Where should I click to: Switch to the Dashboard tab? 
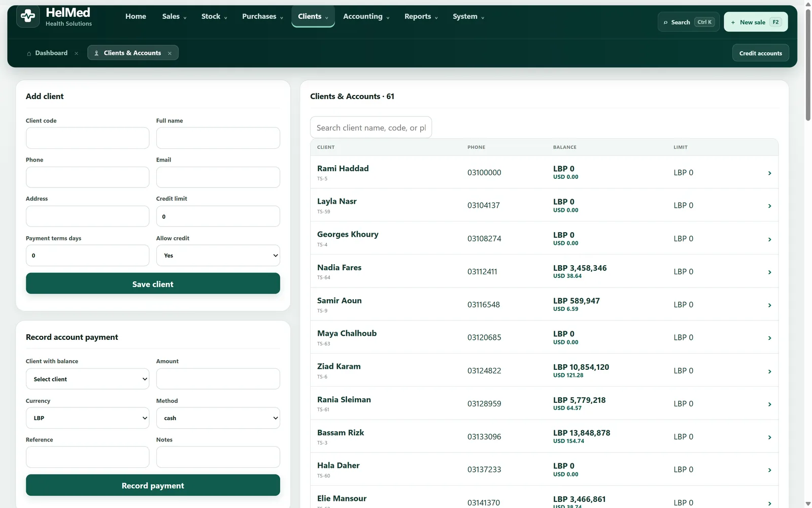coord(47,53)
